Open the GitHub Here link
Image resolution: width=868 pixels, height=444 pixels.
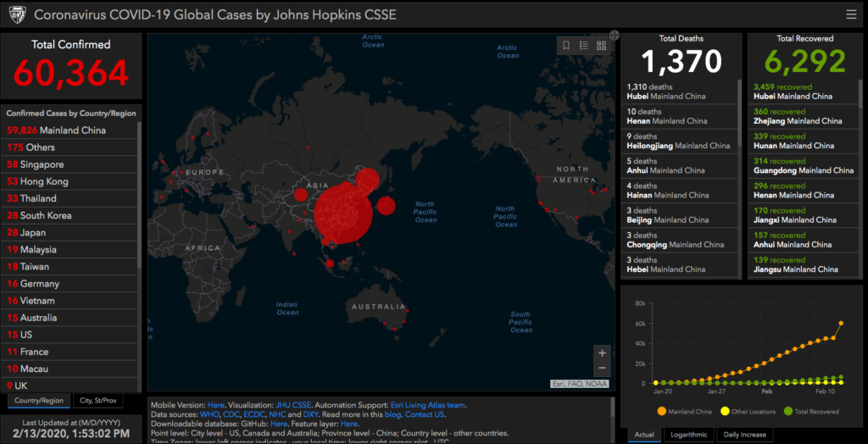click(279, 424)
